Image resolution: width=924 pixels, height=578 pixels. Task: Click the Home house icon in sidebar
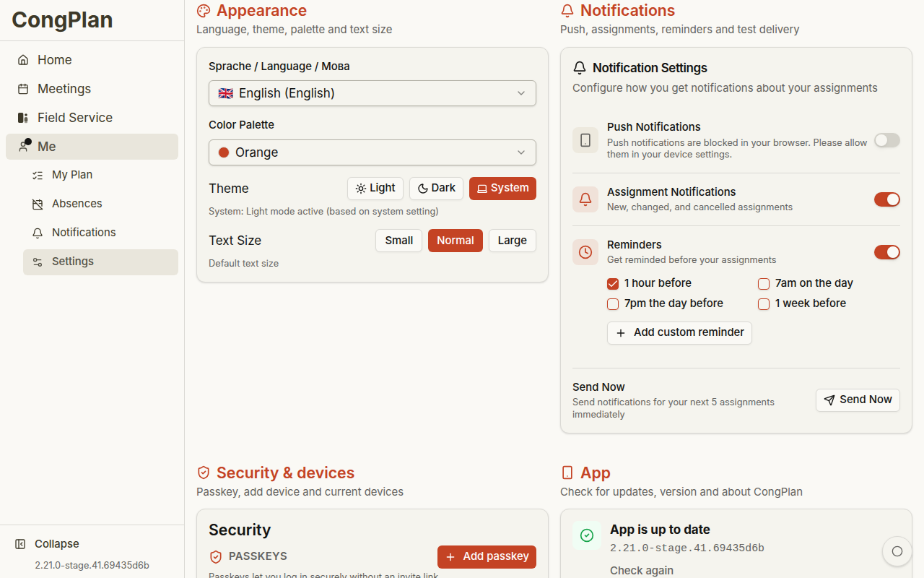(x=23, y=60)
